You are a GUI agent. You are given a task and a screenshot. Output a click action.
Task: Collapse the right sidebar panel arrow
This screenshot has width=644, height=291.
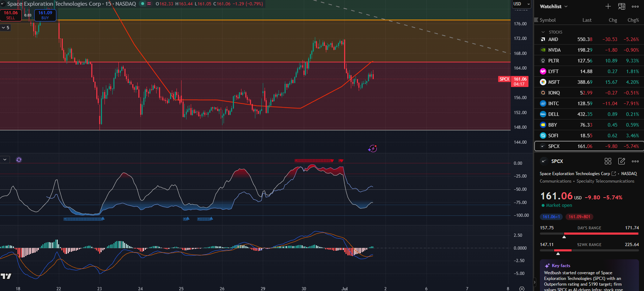535,282
